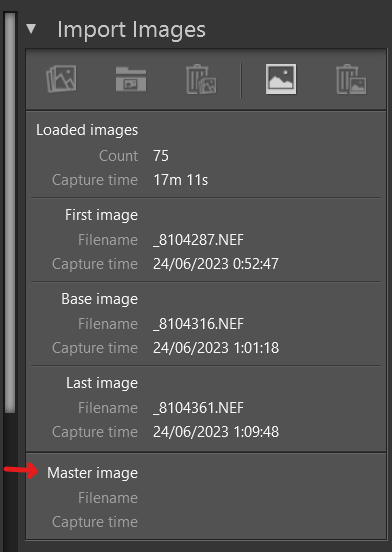The width and height of the screenshot is (392, 552).
Task: Click the Import Images panel title
Action: point(131,30)
